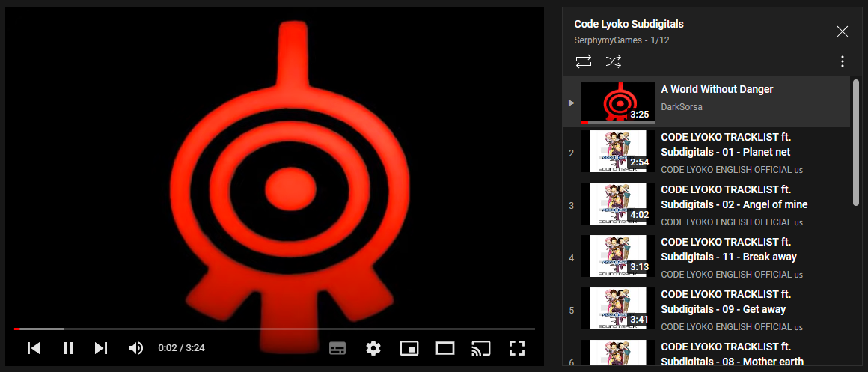Play 01 - Planet net track
868x372 pixels.
point(725,144)
